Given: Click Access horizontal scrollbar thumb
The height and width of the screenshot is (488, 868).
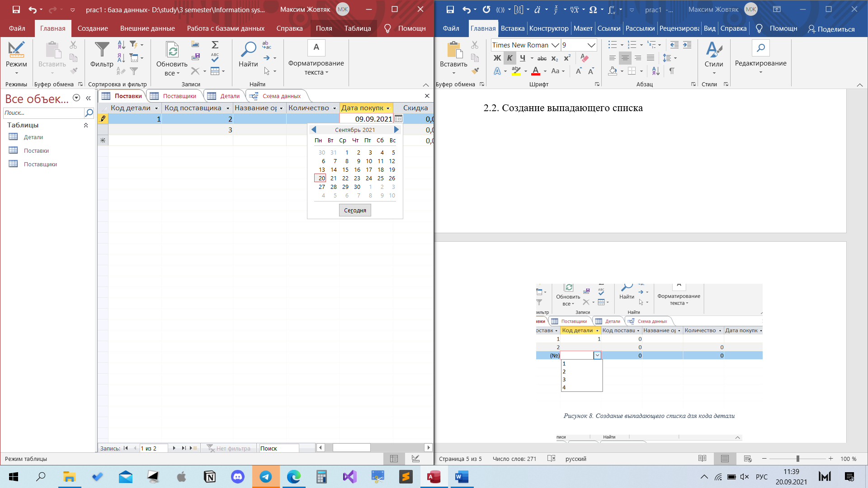Looking at the screenshot, I should (x=352, y=448).
